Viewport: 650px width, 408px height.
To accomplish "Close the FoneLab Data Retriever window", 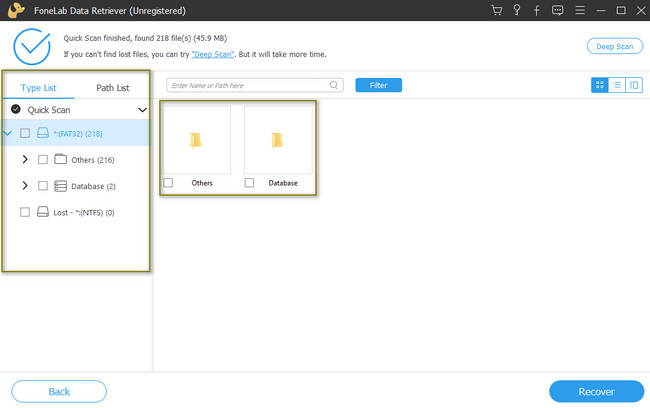I will pos(641,10).
